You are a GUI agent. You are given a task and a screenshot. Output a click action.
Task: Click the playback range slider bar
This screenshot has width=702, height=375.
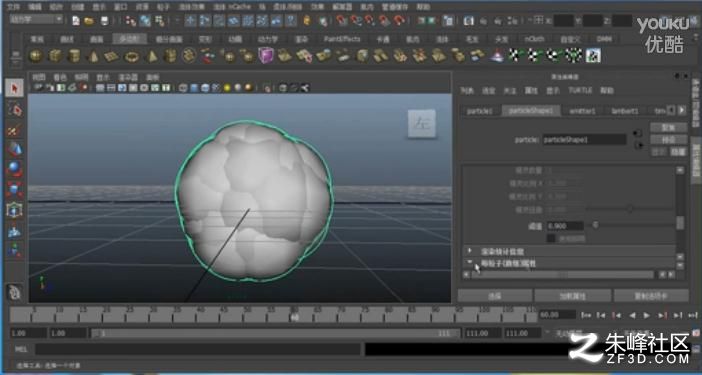tap(275, 333)
